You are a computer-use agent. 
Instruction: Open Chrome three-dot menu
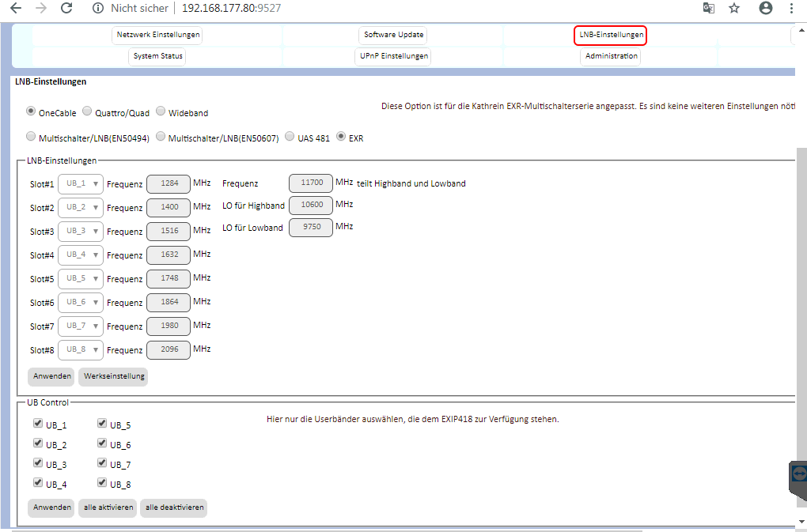coord(791,8)
